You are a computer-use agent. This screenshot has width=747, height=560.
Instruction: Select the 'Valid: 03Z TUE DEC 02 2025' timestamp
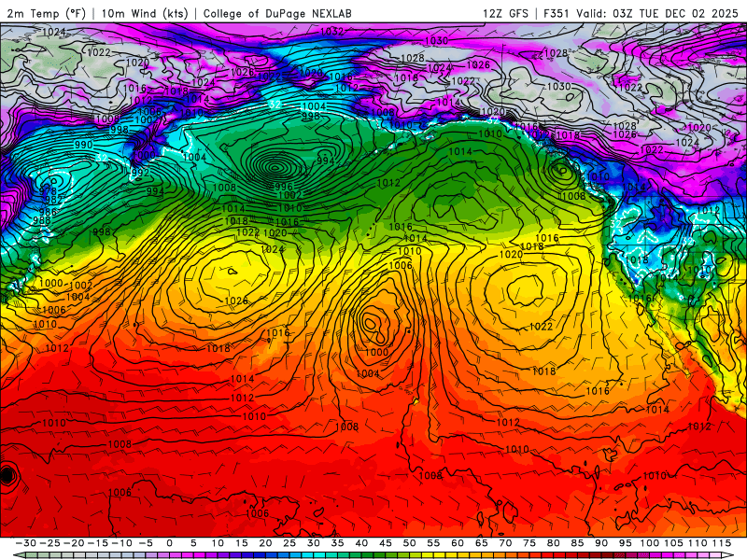[657, 13]
